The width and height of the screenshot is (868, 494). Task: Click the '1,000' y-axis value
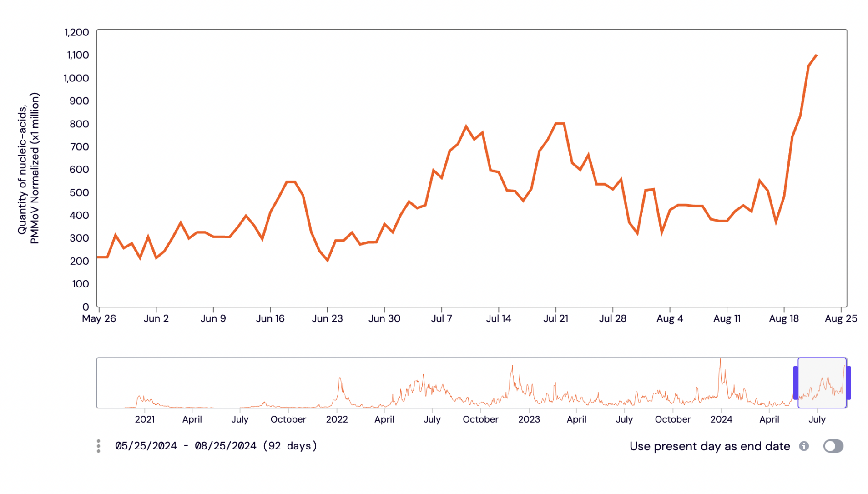[76, 78]
